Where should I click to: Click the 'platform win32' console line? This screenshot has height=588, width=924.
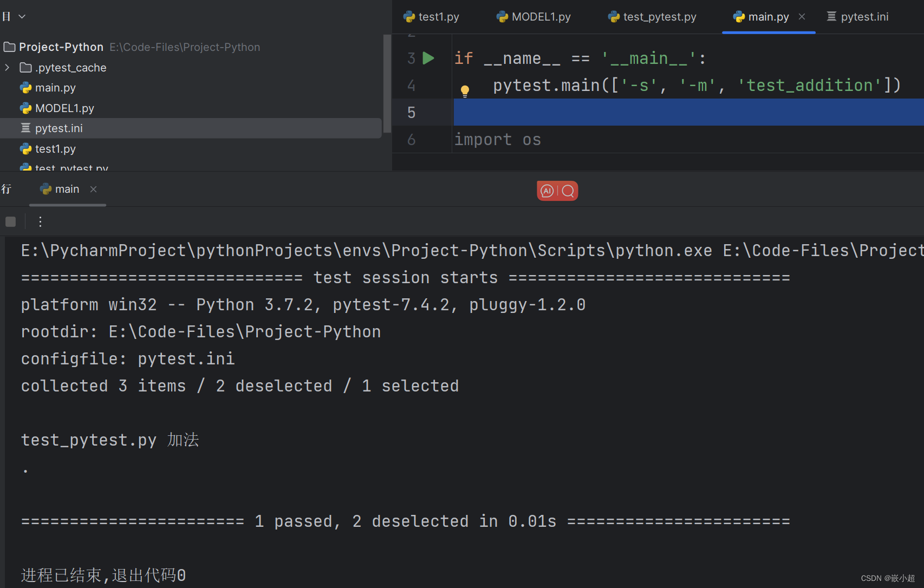point(303,305)
